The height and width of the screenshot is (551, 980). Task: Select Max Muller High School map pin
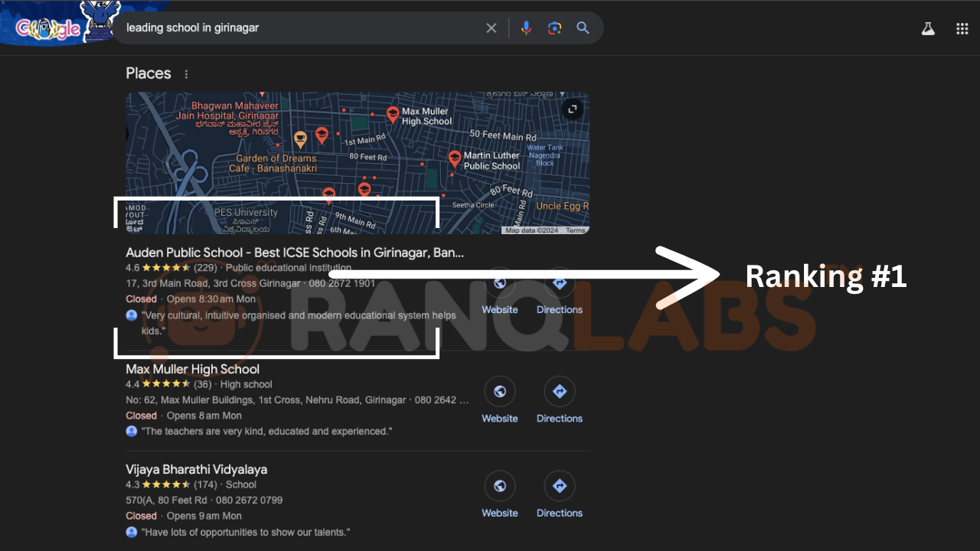393,114
